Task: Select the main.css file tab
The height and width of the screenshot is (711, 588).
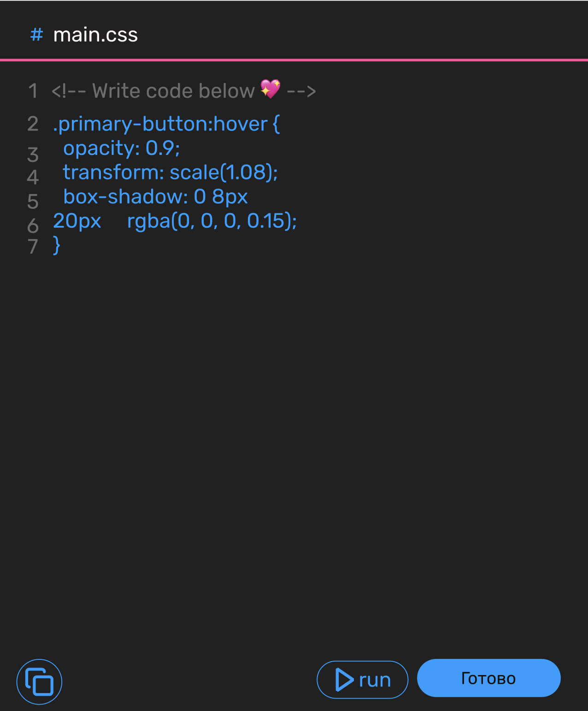Action: tap(84, 35)
